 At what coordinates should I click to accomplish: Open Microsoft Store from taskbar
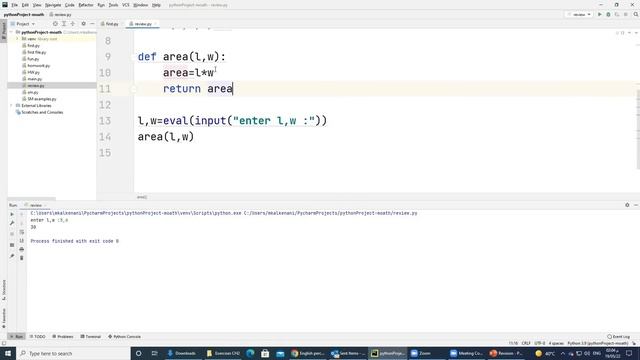click(265, 353)
